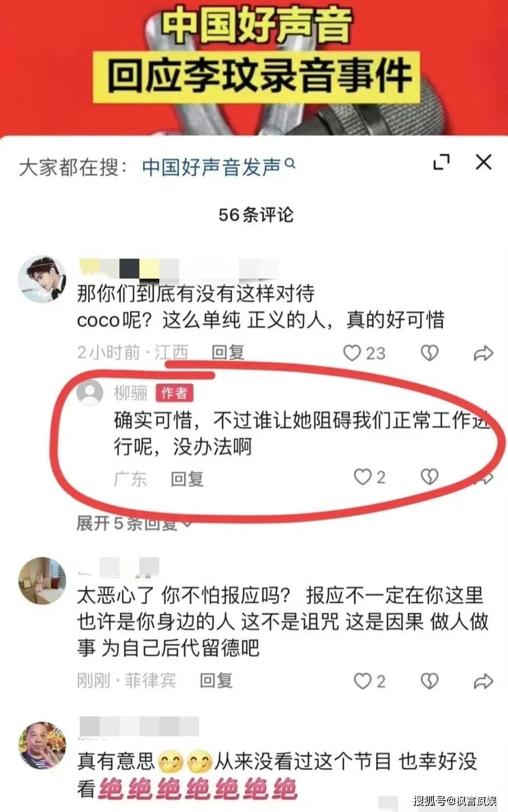This screenshot has height=812, width=508.
Task: Like the Philippines comment about 报应
Action: [x=369, y=681]
